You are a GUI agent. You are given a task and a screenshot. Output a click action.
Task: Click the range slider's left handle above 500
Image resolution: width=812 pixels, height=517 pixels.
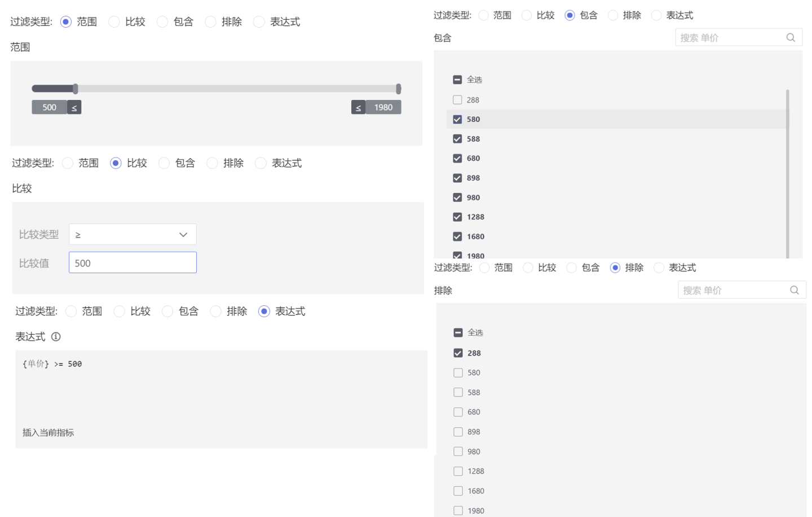pos(76,89)
